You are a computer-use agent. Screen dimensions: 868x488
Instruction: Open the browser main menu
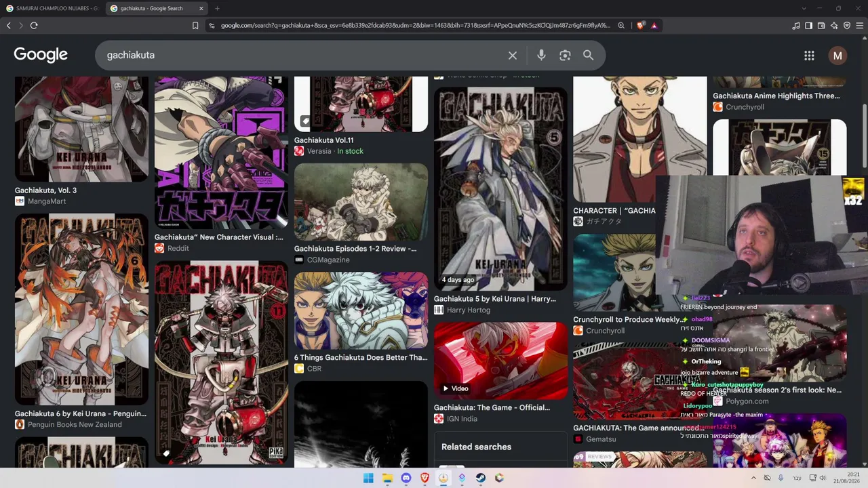coord(860,26)
